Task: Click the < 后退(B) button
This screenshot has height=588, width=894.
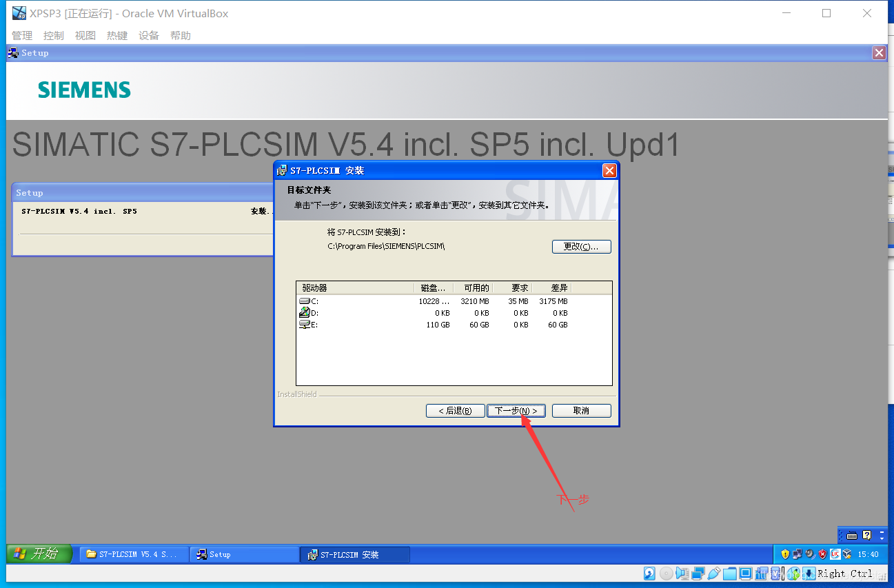Action: [x=456, y=411]
